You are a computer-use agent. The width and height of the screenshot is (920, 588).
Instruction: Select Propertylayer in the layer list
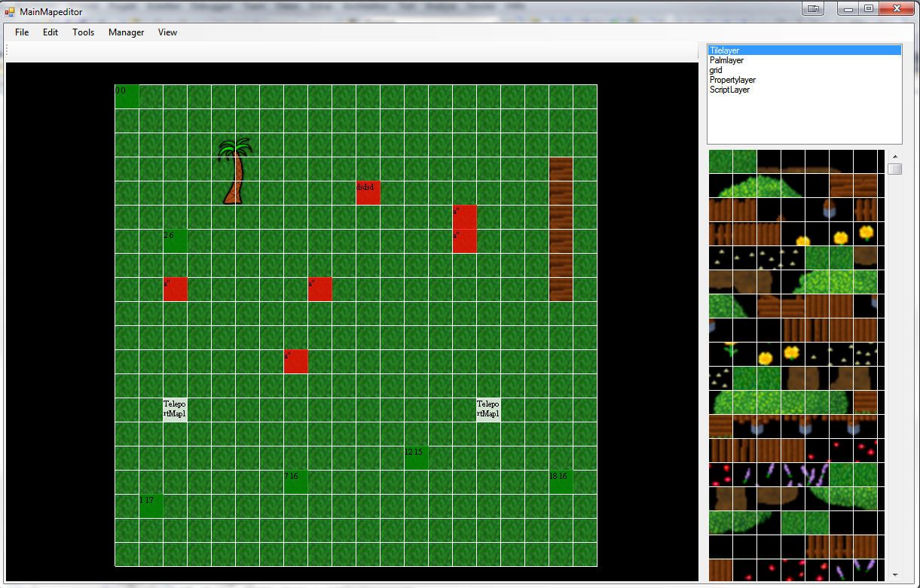[x=732, y=80]
